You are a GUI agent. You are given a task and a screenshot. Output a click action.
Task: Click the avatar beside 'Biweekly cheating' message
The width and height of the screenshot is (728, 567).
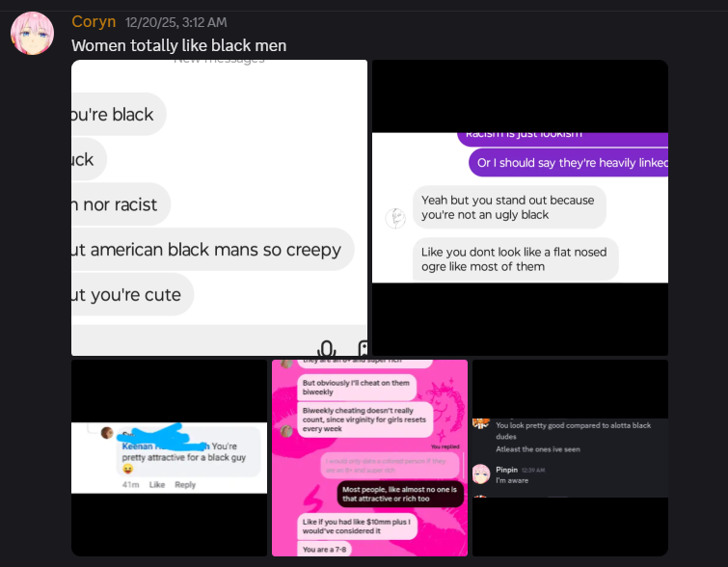286,431
